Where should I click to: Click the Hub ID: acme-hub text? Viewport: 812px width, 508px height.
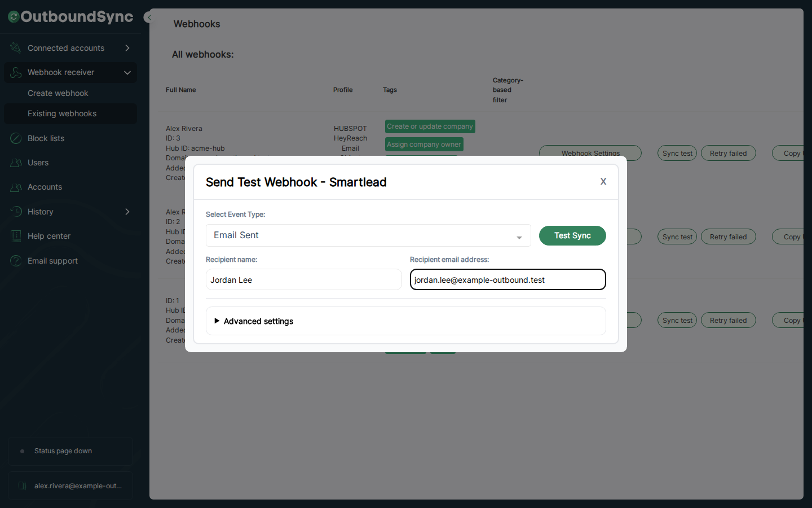tap(195, 148)
